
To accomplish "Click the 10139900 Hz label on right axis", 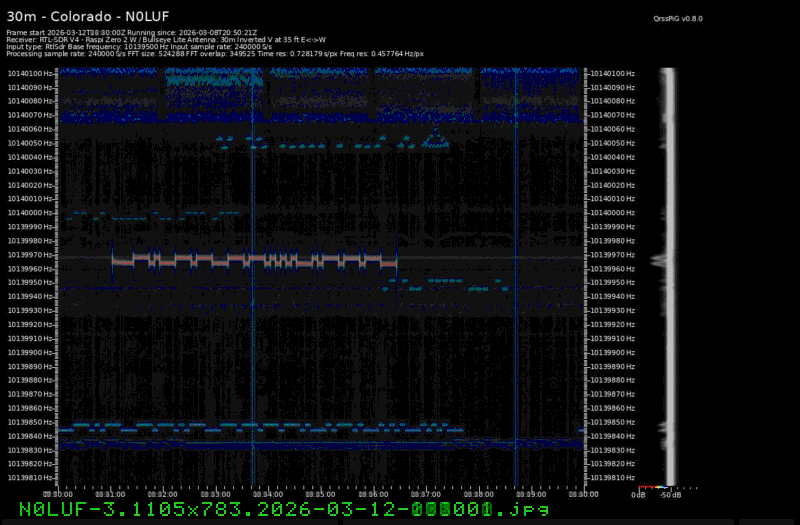I will 610,352.
